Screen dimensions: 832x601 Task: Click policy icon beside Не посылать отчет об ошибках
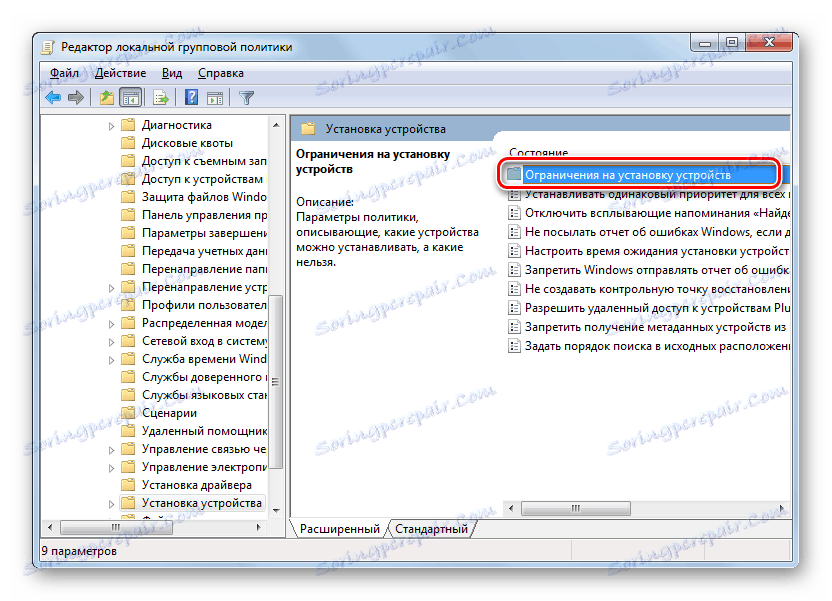click(x=514, y=232)
